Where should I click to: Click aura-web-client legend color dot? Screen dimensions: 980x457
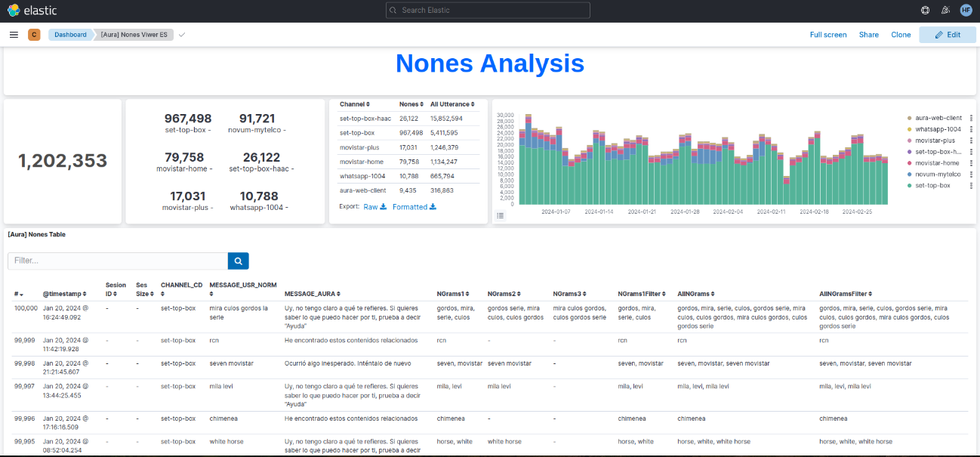(909, 118)
